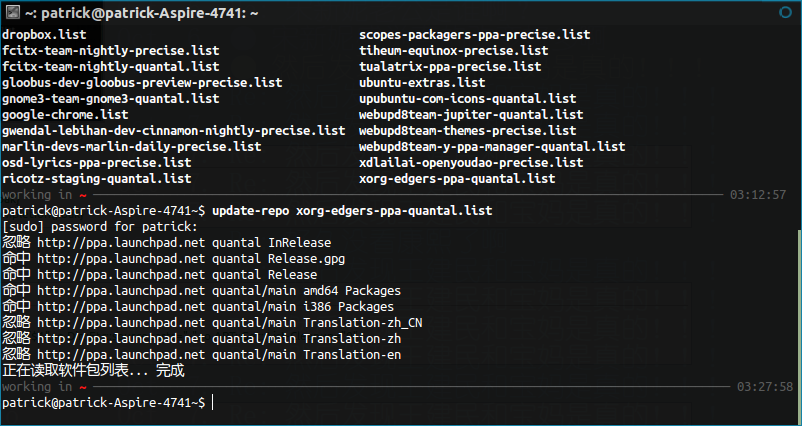The image size is (802, 426).
Task: Click the Release.gpg launchpad URL line
Action: [x=173, y=259]
